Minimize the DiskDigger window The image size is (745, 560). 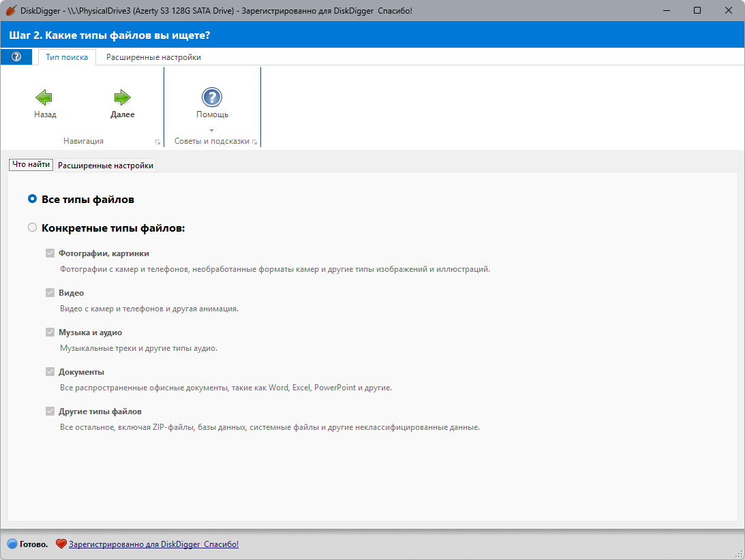point(667,10)
